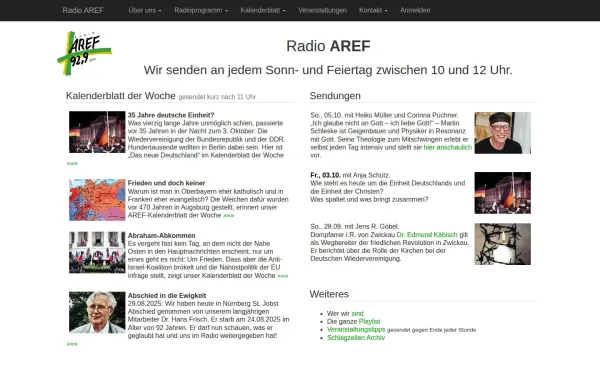
Task: Select the heading 'Abraham-Abkommen'
Action: [161, 235]
